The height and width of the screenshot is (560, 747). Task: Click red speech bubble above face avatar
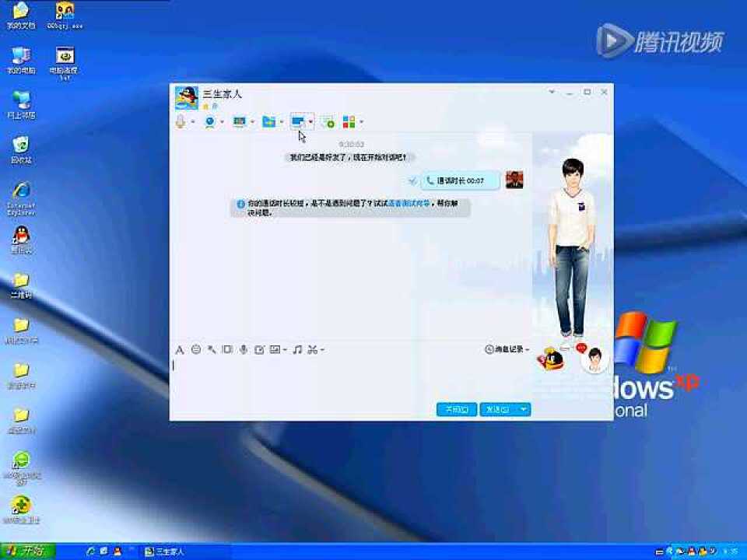click(581, 348)
